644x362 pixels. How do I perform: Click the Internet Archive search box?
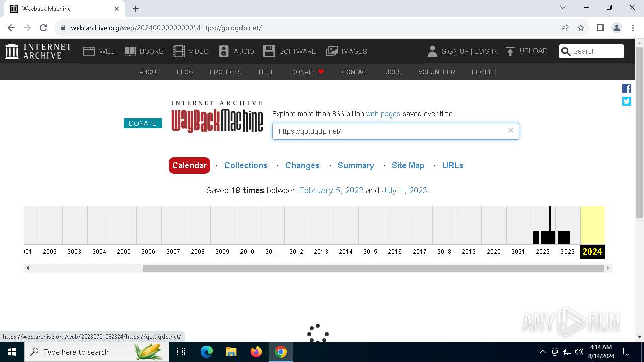pos(592,51)
